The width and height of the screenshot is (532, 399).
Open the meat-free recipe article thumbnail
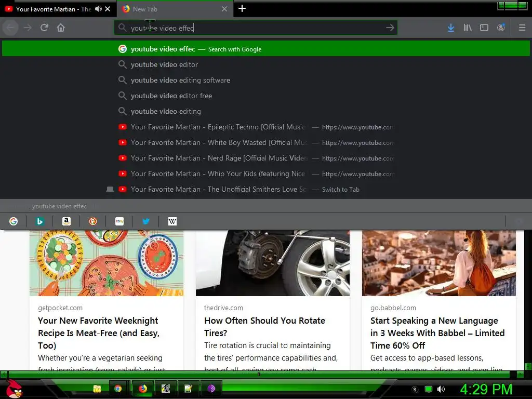click(107, 263)
